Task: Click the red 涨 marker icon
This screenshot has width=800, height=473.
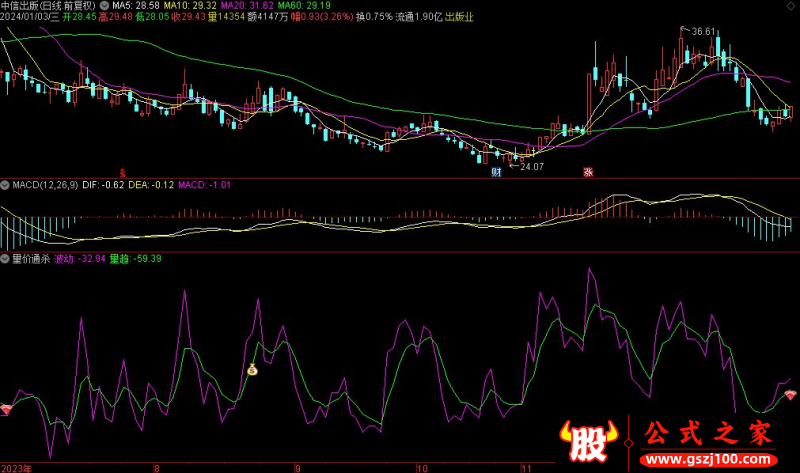Action: coord(588,172)
